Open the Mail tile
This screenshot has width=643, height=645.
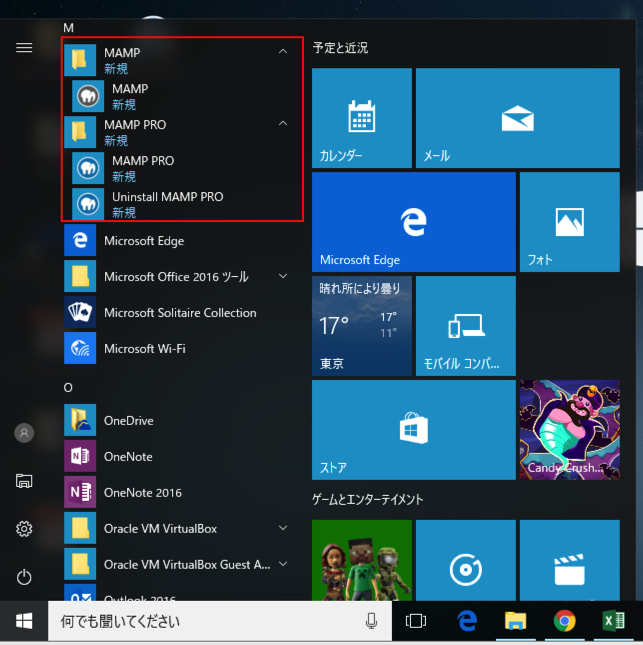(x=518, y=118)
